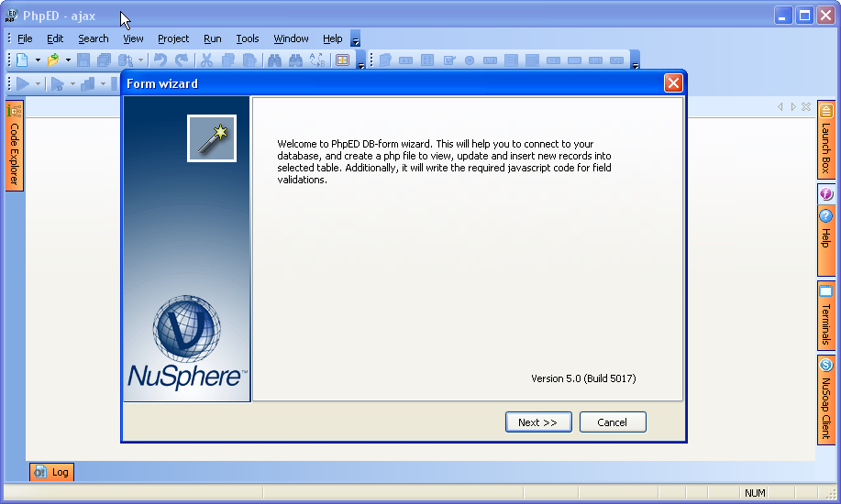This screenshot has width=841, height=504.
Task: Click the second binoculars Find icon
Action: (x=295, y=60)
